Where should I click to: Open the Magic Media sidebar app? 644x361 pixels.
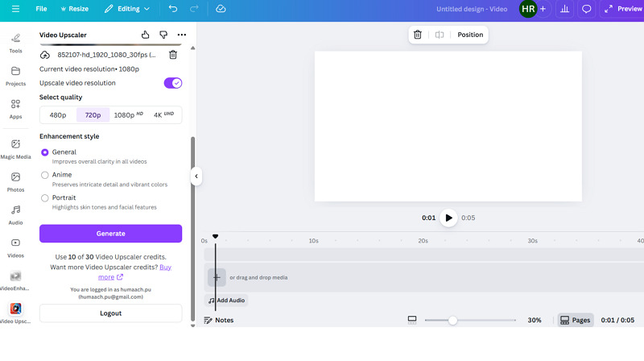(15, 148)
